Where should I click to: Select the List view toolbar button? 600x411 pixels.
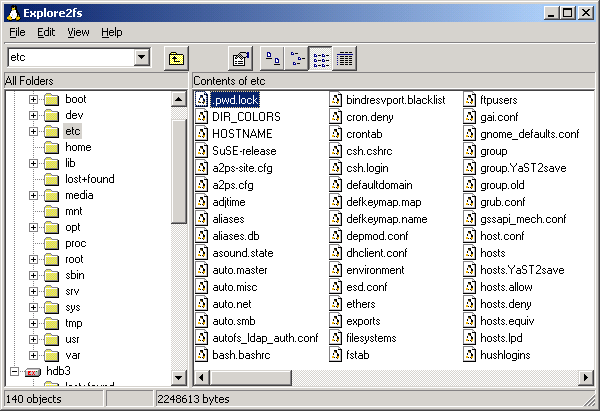point(321,59)
